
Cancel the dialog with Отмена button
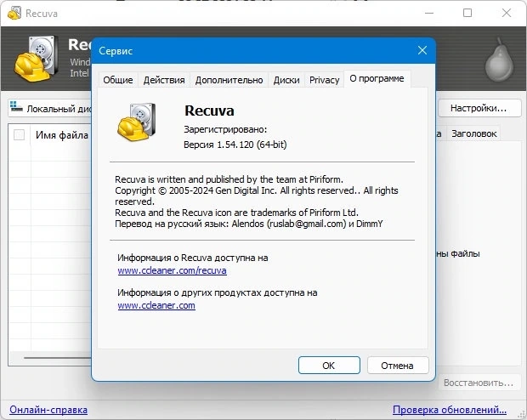pyautogui.click(x=398, y=366)
